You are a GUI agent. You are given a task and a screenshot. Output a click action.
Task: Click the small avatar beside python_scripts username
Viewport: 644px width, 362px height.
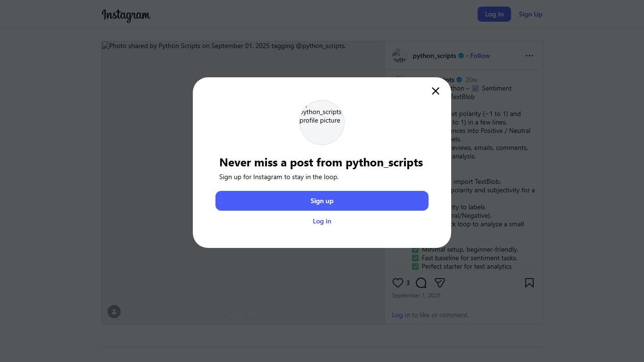[400, 56]
